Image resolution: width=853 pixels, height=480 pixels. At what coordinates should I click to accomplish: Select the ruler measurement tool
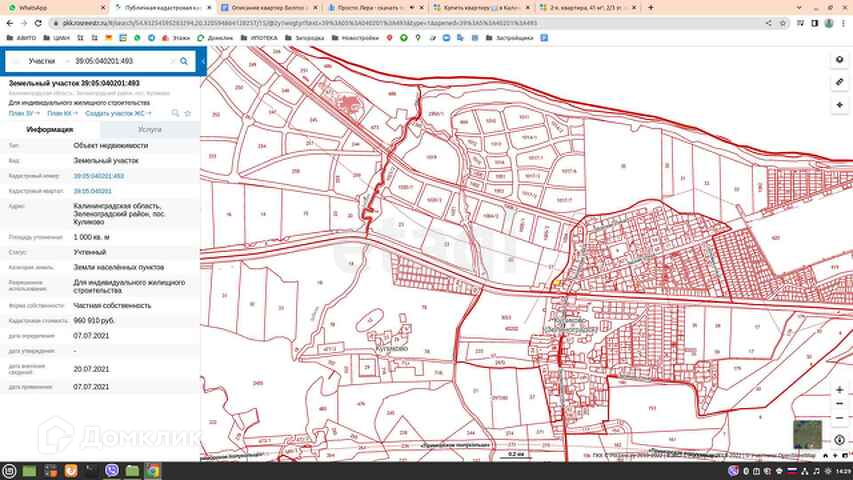tap(840, 80)
